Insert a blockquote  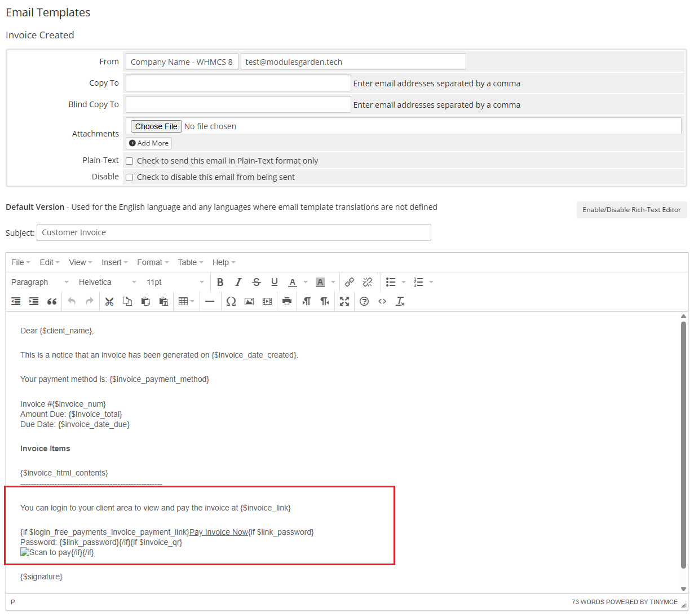pos(52,301)
